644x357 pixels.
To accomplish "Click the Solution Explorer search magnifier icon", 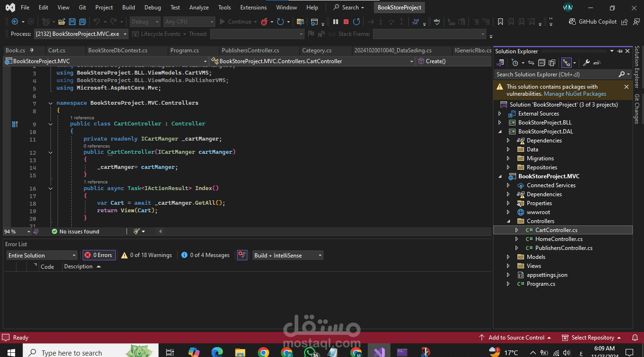I will coord(622,75).
